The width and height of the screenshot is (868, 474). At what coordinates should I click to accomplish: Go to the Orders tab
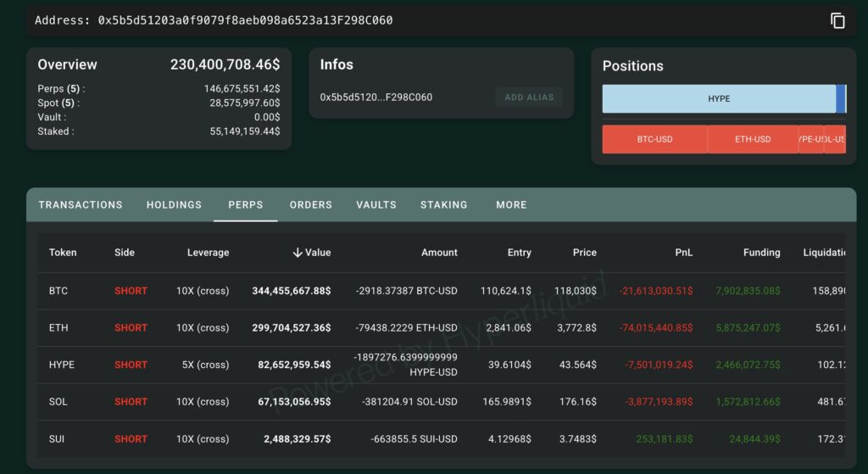click(x=310, y=205)
